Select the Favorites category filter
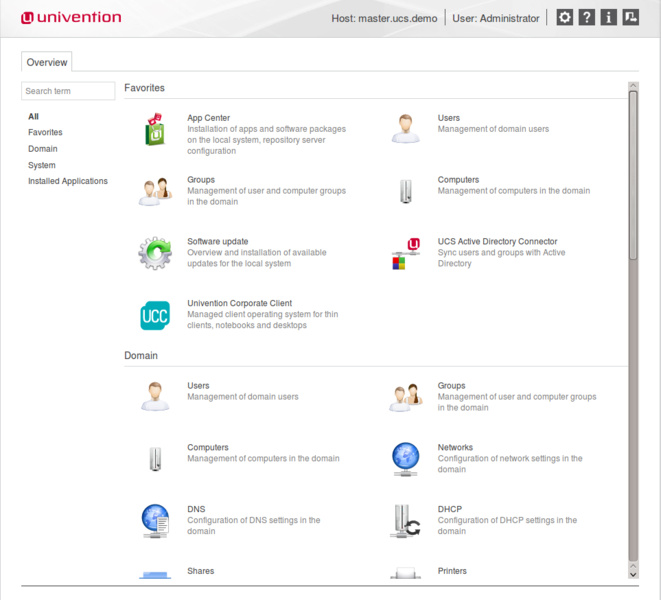The image size is (661, 600). click(45, 132)
